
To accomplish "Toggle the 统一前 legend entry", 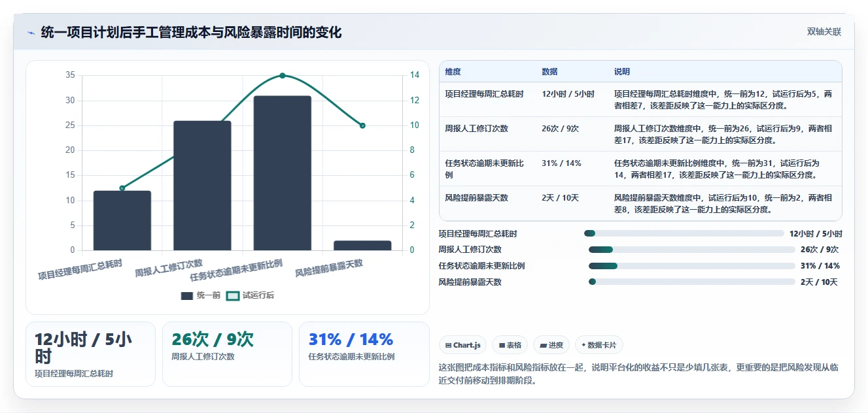I will [x=201, y=295].
